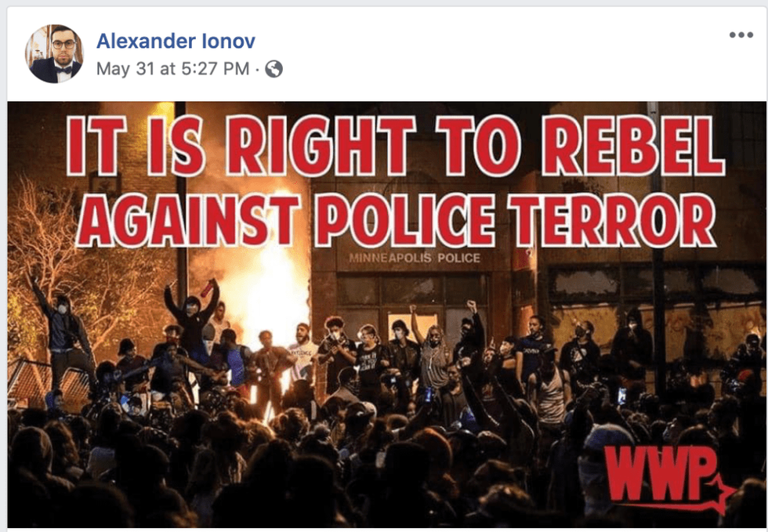Click the word TERROR in the banner text
The image size is (768, 532).
(x=612, y=220)
